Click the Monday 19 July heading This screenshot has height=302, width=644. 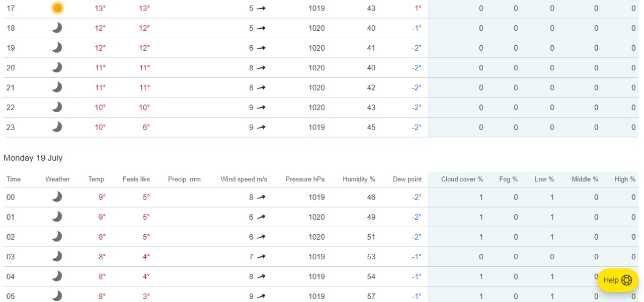click(x=33, y=158)
